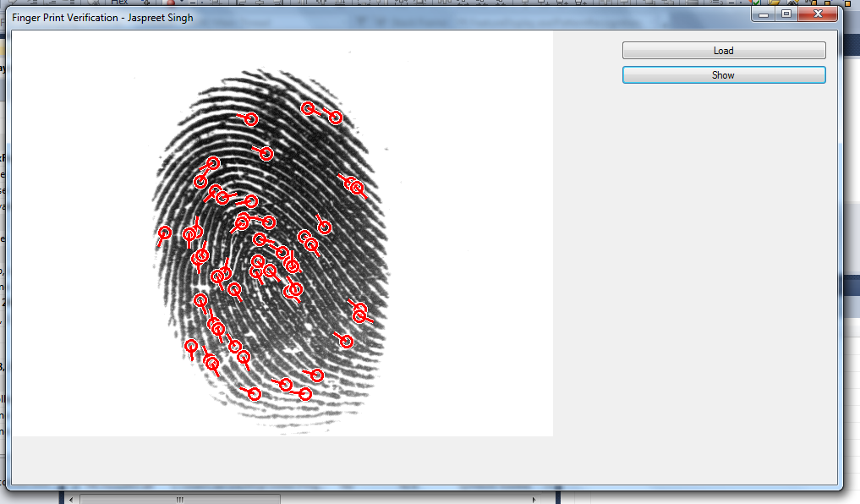Click the horizontal scrollbar's left arrow
This screenshot has height=504, width=860.
pos(73,498)
